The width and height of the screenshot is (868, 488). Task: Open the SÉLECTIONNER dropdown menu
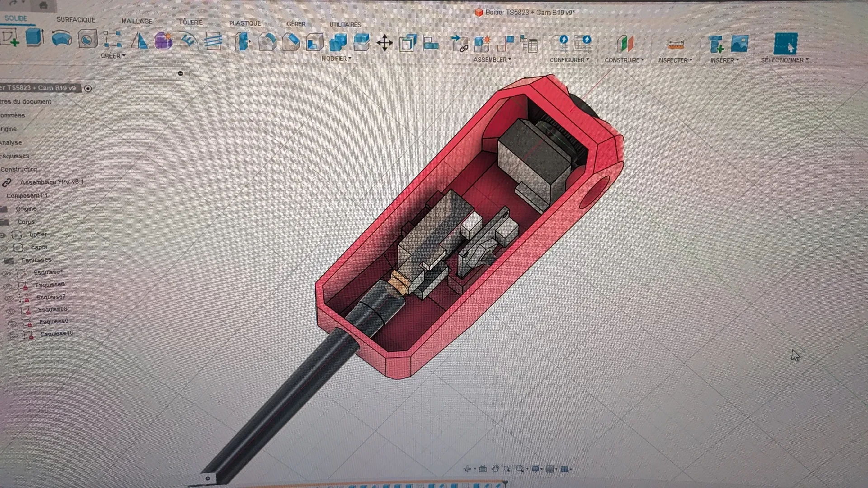pos(785,60)
